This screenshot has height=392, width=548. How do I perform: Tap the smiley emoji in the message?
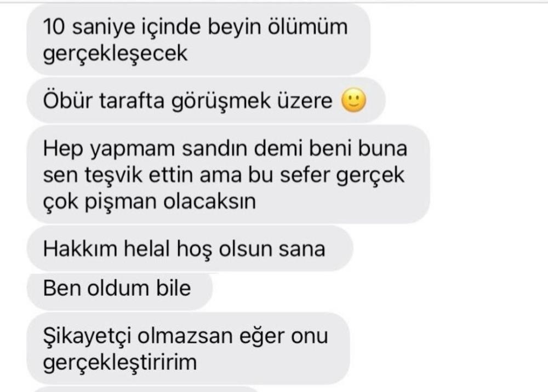tap(353, 101)
